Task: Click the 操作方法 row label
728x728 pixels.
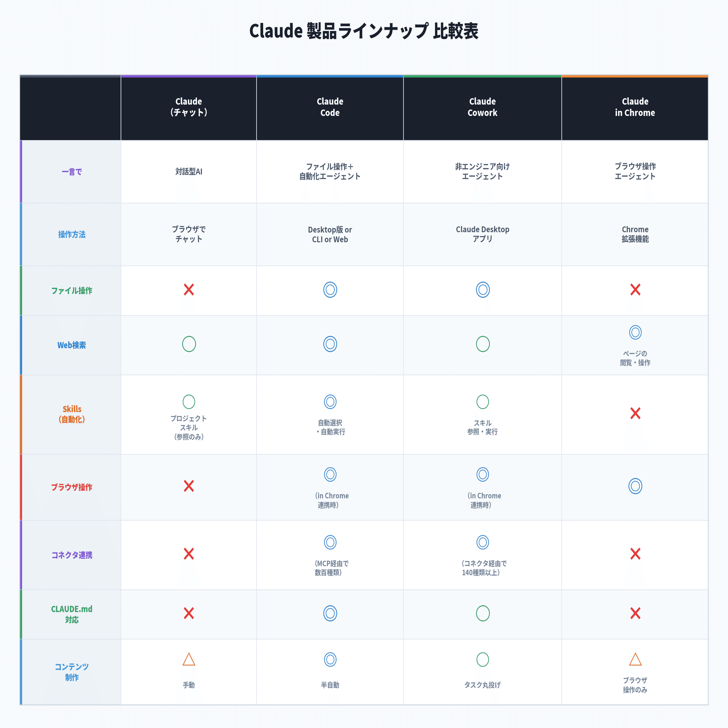Action: pos(72,234)
